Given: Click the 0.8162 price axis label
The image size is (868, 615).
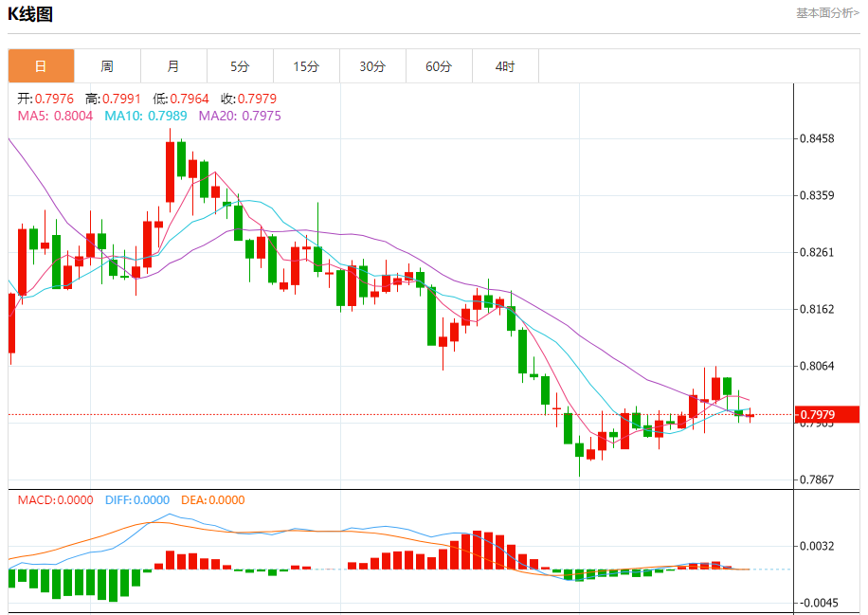Looking at the screenshot, I should 817,309.
